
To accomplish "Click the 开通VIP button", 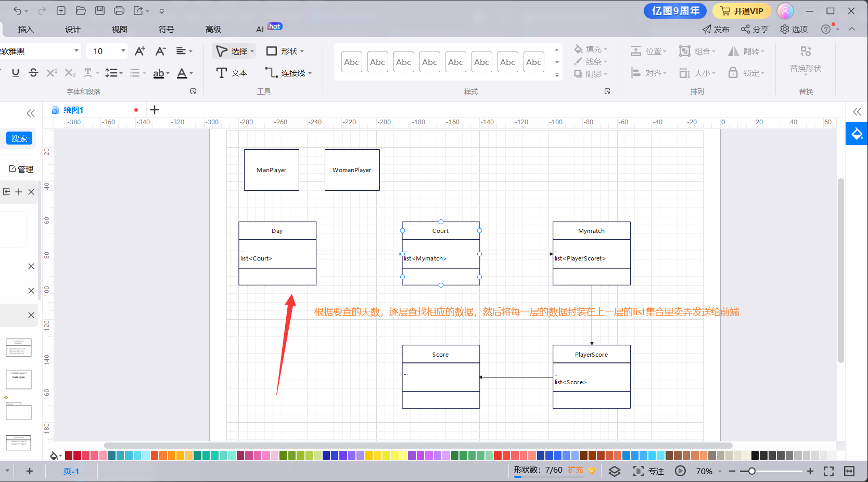I will coord(742,10).
